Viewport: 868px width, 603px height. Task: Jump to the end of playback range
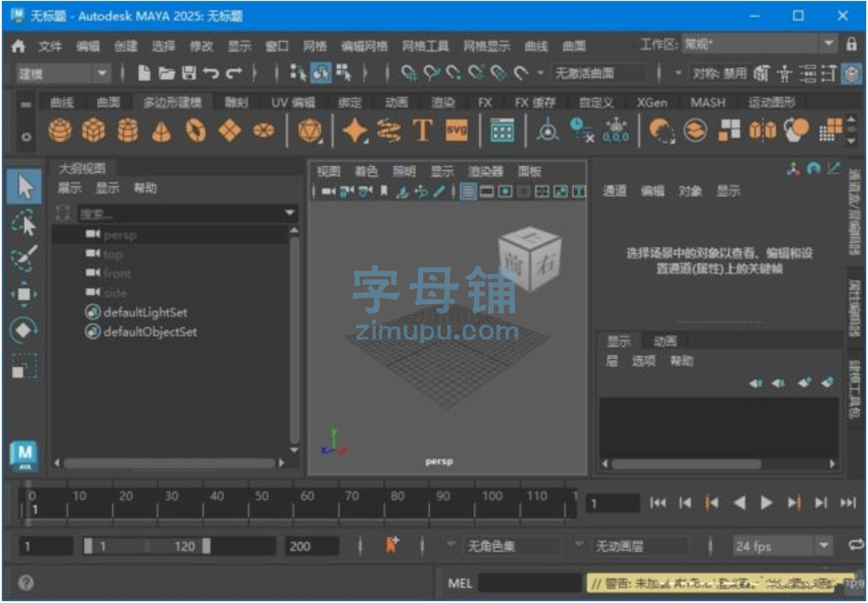pos(848,503)
